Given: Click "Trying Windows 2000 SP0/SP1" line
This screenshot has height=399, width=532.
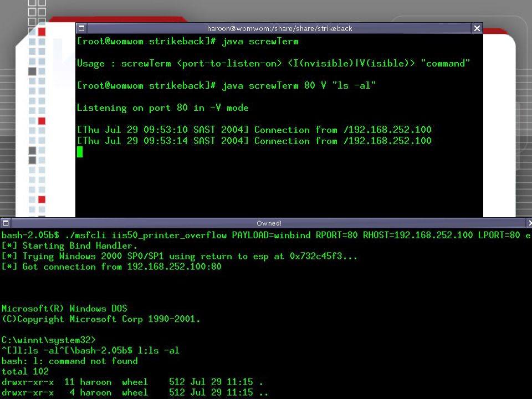Looking at the screenshot, I should 179,256.
